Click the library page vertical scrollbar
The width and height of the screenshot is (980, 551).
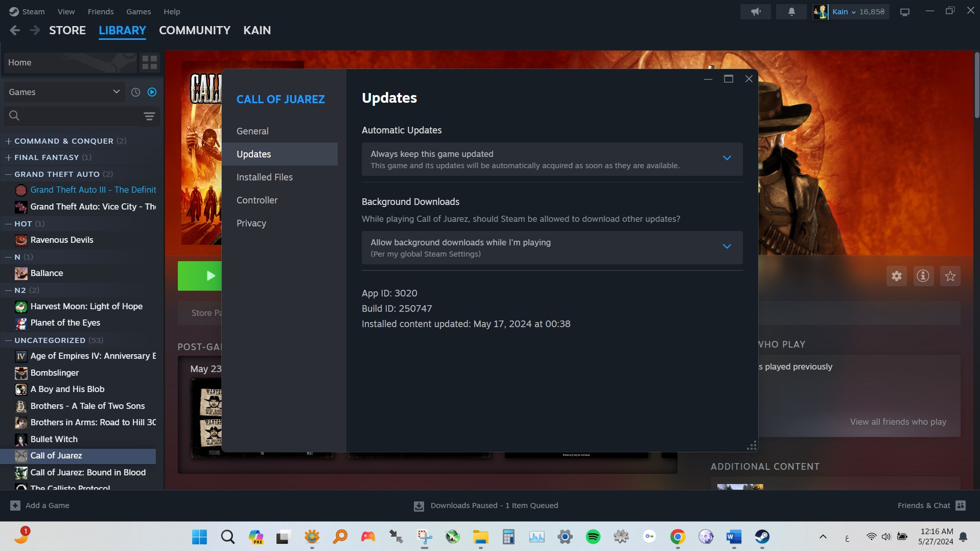(977, 84)
